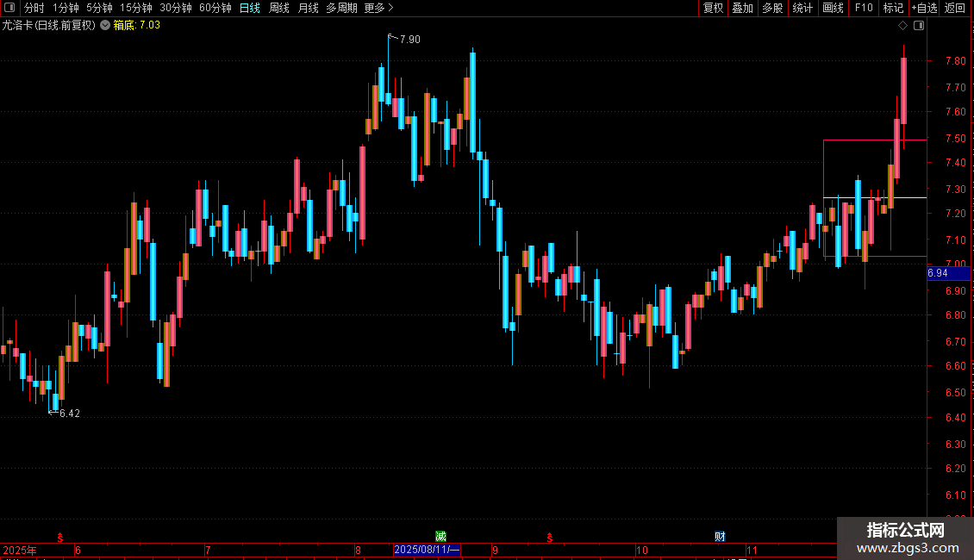974x560 pixels.
Task: Click the 返回 back button
Action: [x=955, y=8]
